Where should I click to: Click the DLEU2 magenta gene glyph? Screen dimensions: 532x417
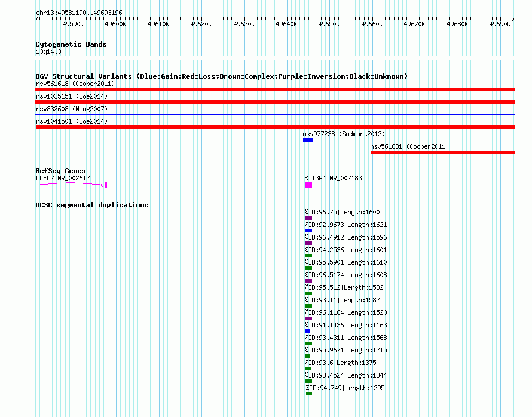coord(71,184)
